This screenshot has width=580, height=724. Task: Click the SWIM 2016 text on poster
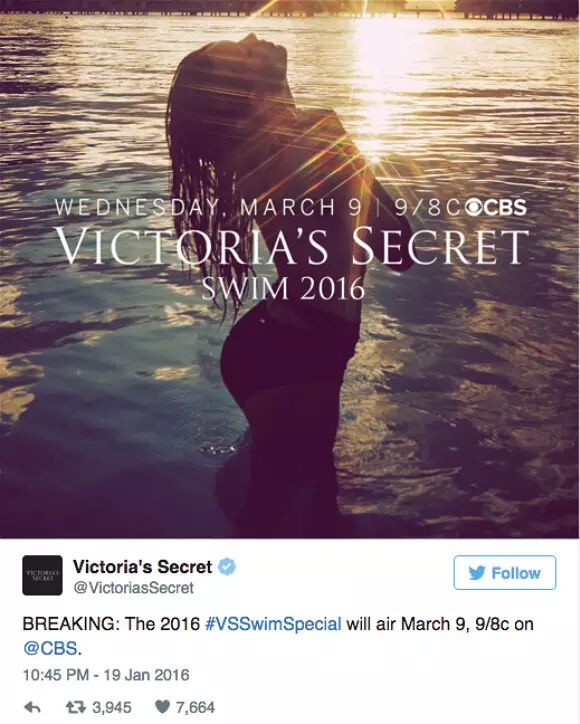[283, 288]
